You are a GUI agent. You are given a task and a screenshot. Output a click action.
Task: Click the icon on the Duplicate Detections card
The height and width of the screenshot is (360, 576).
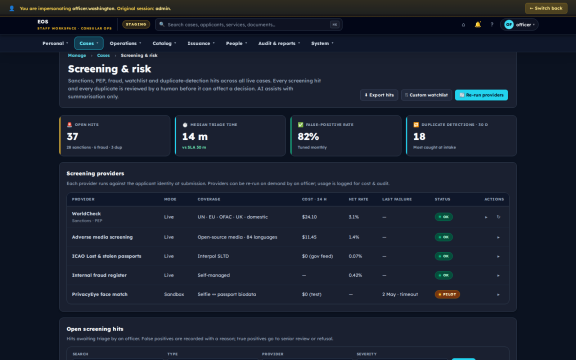[x=416, y=125]
